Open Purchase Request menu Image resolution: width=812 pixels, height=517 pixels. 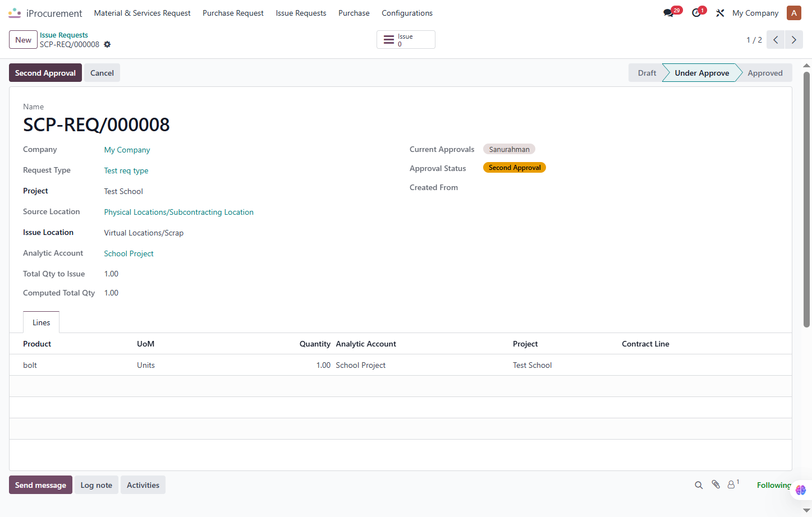pyautogui.click(x=233, y=13)
